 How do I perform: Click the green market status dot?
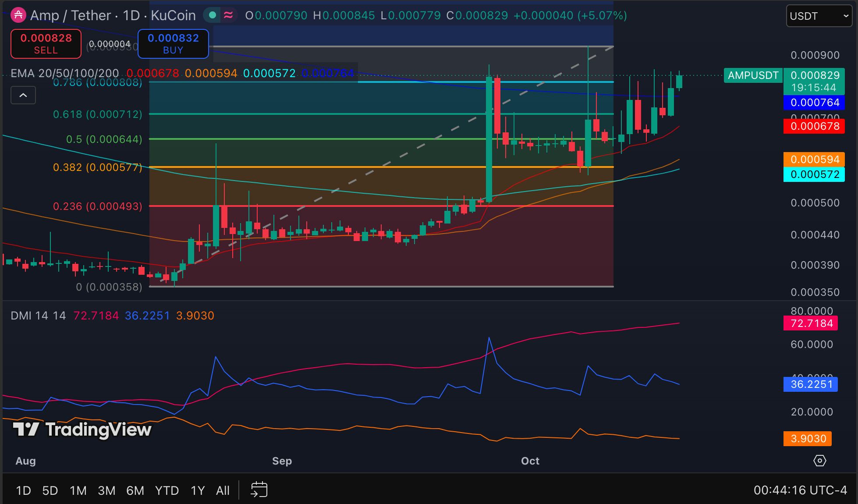[x=213, y=15]
